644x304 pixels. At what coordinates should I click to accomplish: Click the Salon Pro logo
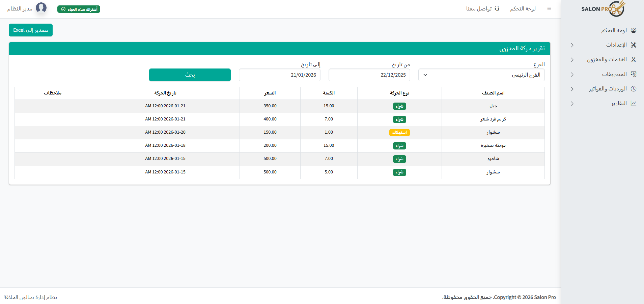click(x=603, y=9)
